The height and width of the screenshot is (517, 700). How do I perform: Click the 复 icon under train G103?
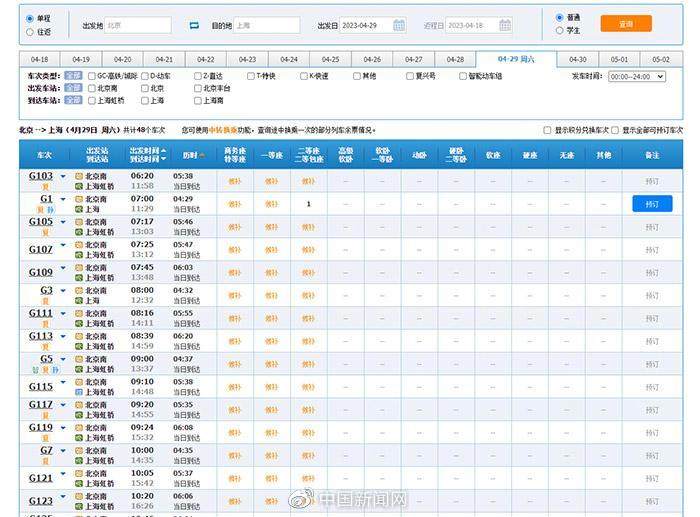(x=45, y=187)
